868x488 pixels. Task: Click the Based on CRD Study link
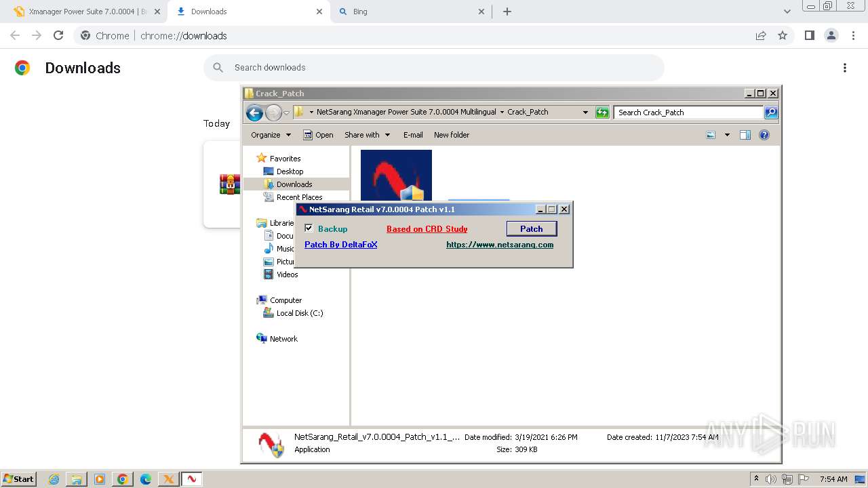(427, 229)
